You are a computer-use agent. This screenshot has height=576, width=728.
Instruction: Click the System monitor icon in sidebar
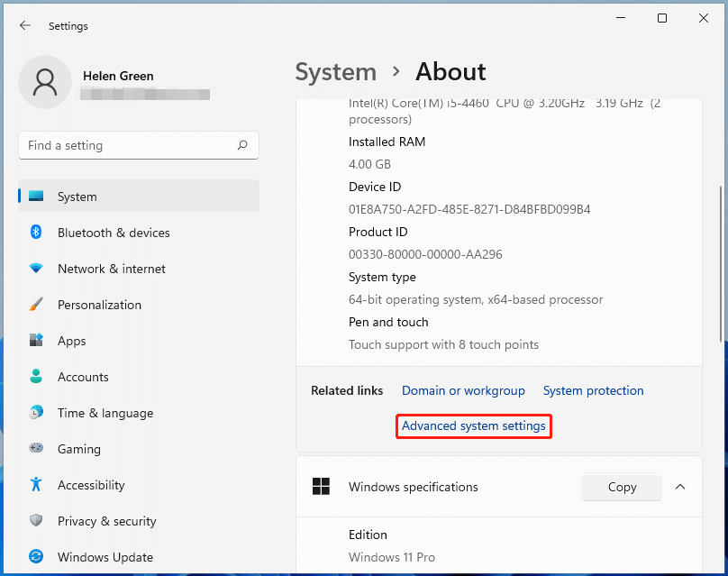point(36,196)
